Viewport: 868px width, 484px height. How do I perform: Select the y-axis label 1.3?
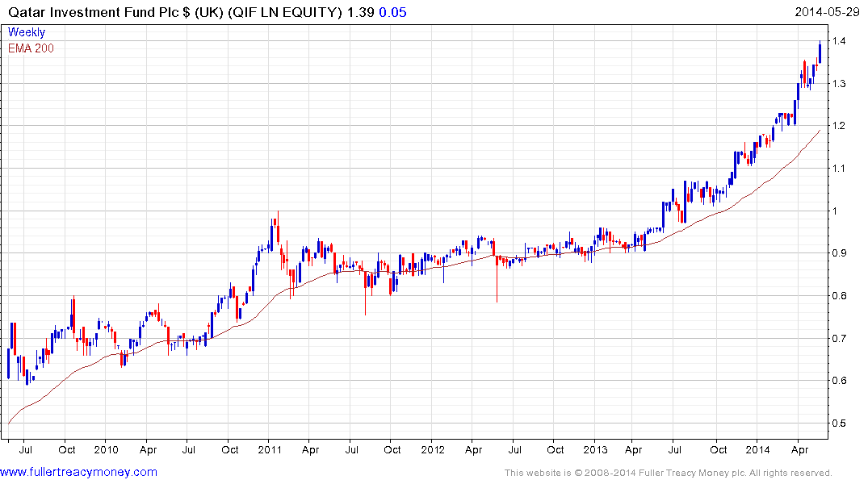click(x=838, y=84)
